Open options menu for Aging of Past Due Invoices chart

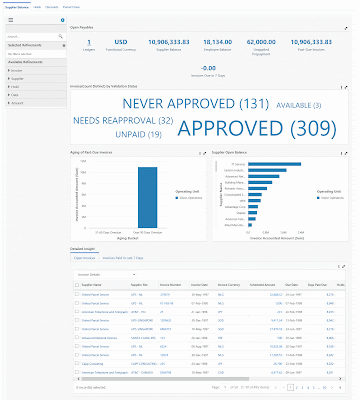click(x=200, y=153)
